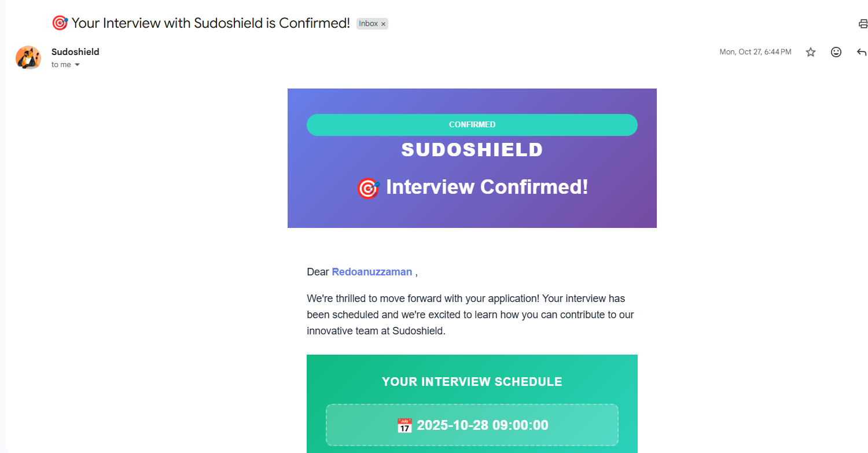Screen dimensions: 868x453
Task: Expand recipient details next to "to me"
Action: point(77,65)
